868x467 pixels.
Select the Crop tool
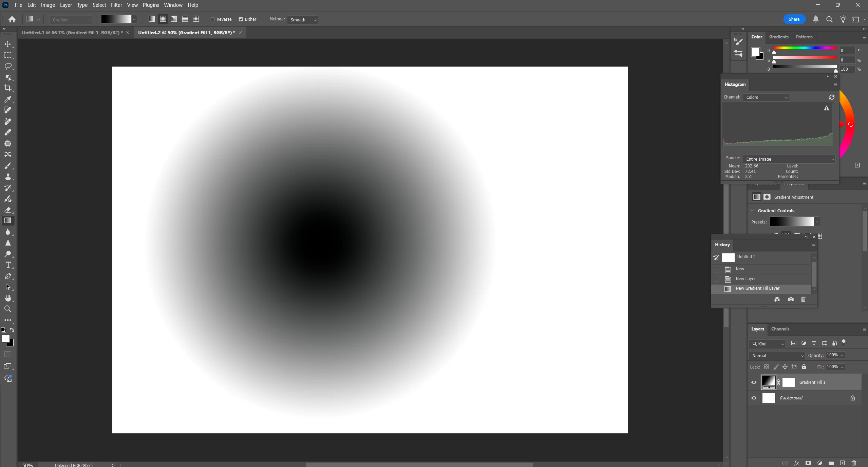pos(8,88)
